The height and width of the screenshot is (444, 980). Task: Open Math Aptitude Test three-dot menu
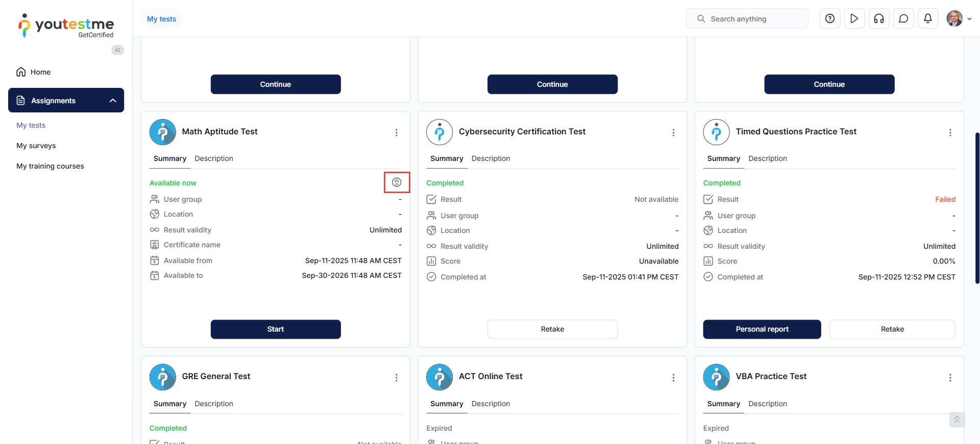click(397, 133)
